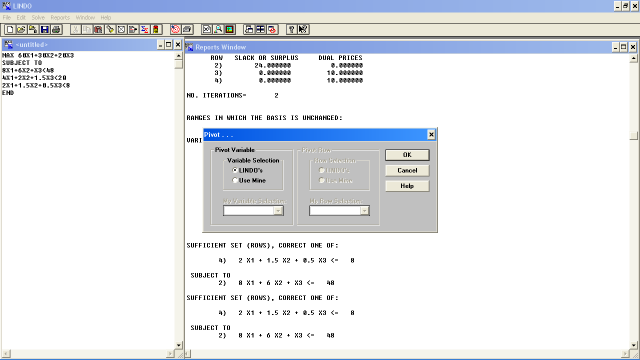Click the Picture toolbar icon
The image size is (640, 360).
[x=229, y=29]
